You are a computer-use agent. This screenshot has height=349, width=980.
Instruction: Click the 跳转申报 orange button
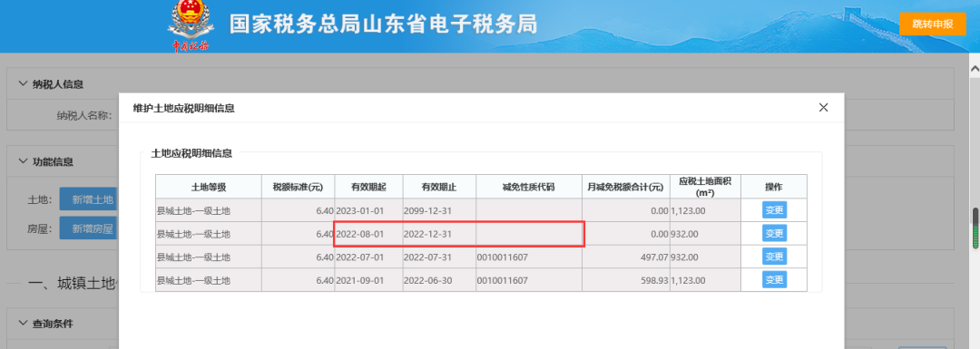tap(933, 24)
